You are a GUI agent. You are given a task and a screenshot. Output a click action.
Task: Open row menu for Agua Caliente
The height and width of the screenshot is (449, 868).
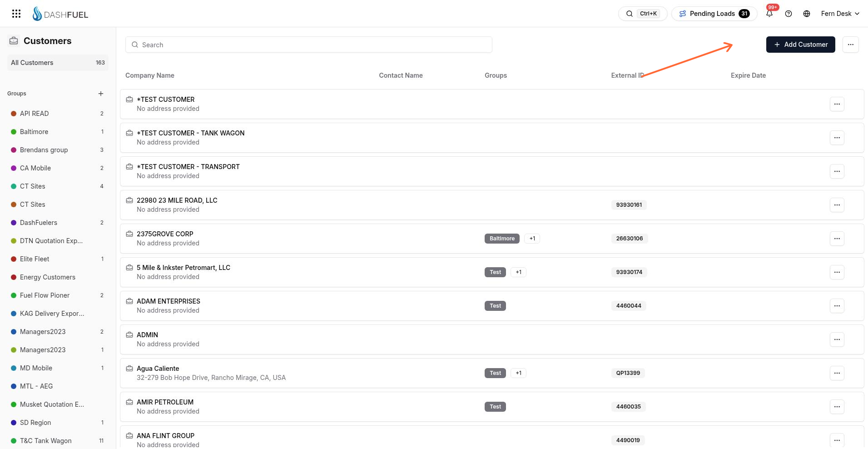[837, 373]
